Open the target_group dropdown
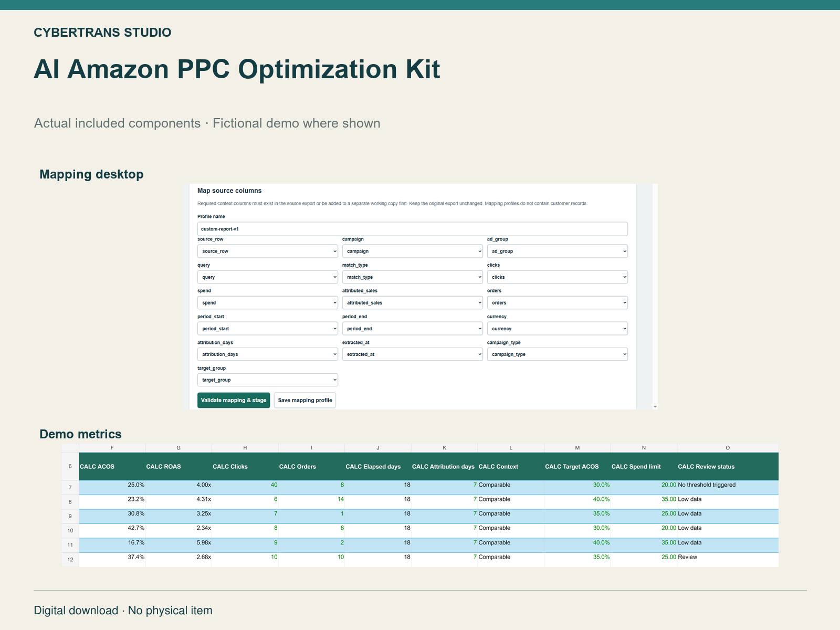The width and height of the screenshot is (840, 630). tap(268, 380)
